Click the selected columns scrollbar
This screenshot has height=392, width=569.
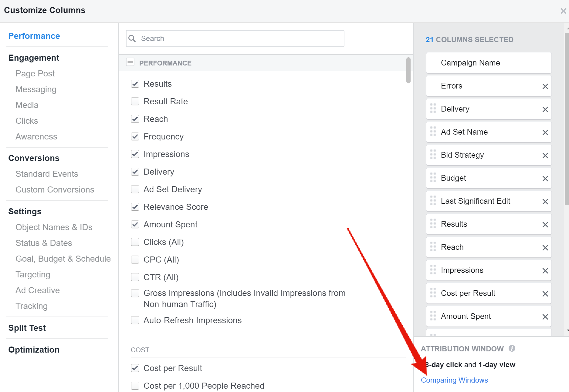pyautogui.click(x=567, y=118)
